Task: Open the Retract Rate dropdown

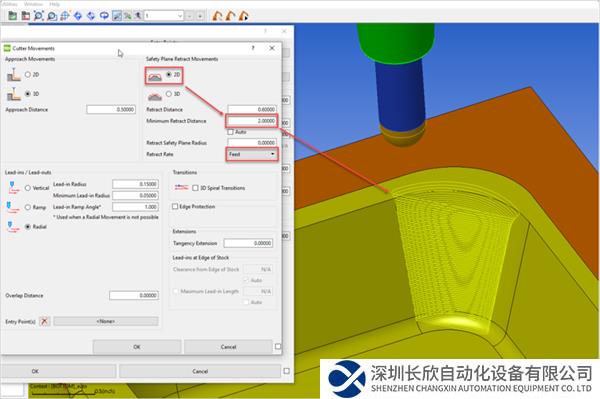Action: coord(252,154)
